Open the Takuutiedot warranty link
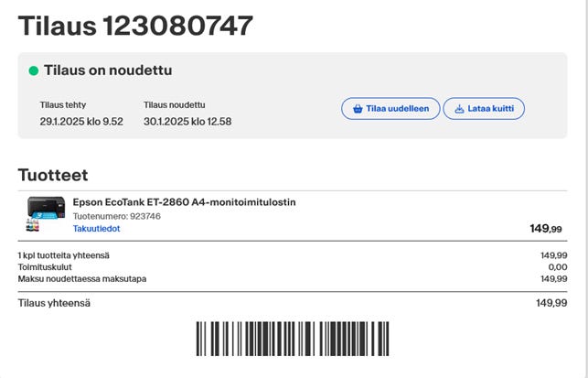Viewport: 588px width, 378px height. (96, 229)
